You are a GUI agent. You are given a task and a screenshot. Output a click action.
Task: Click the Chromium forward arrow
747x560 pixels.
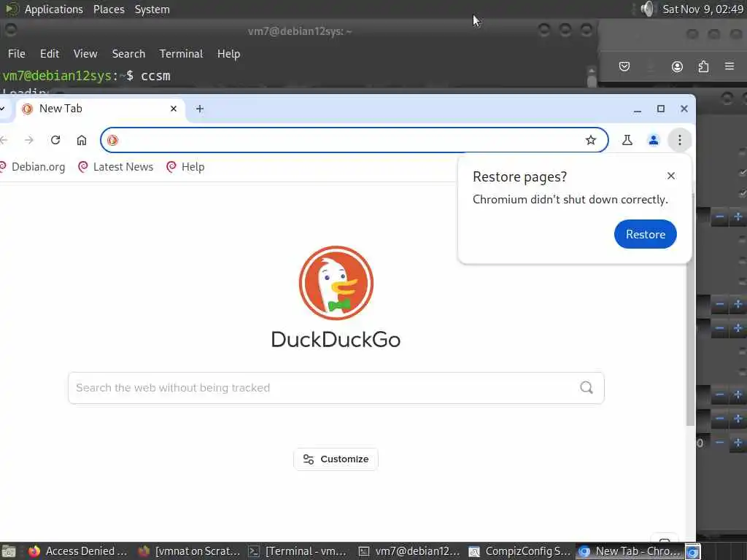point(29,140)
